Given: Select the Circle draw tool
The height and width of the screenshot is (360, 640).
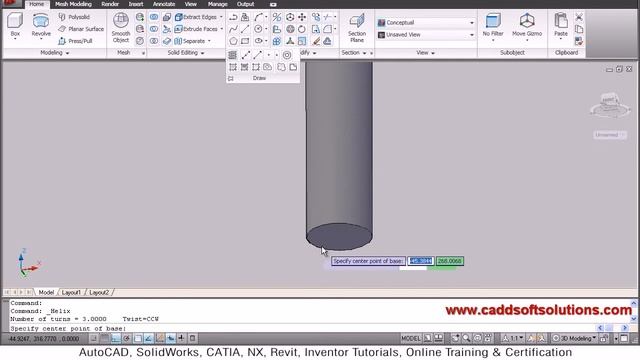Looking at the screenshot, I should point(258,29).
